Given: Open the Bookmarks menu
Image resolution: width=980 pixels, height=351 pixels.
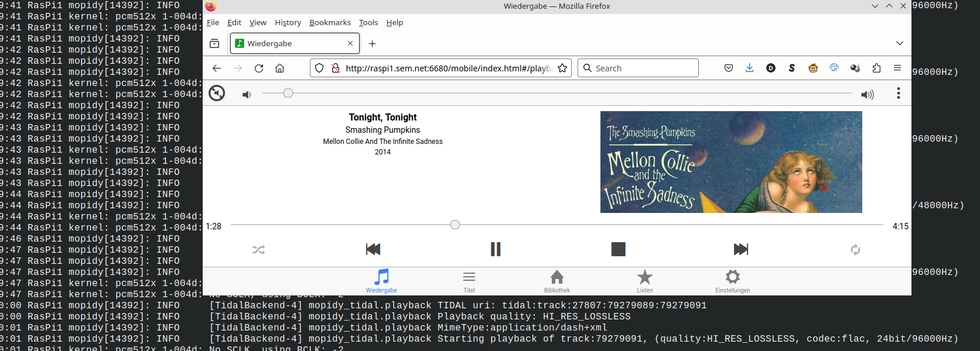Looking at the screenshot, I should pos(330,22).
